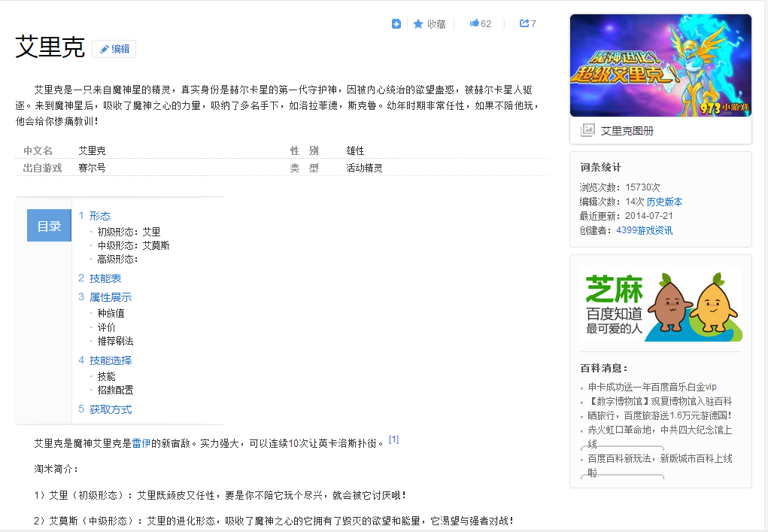Viewport: 768px width, 532px height.
Task: Select 中级形态：艾莫斯 in contents
Action: 133,245
